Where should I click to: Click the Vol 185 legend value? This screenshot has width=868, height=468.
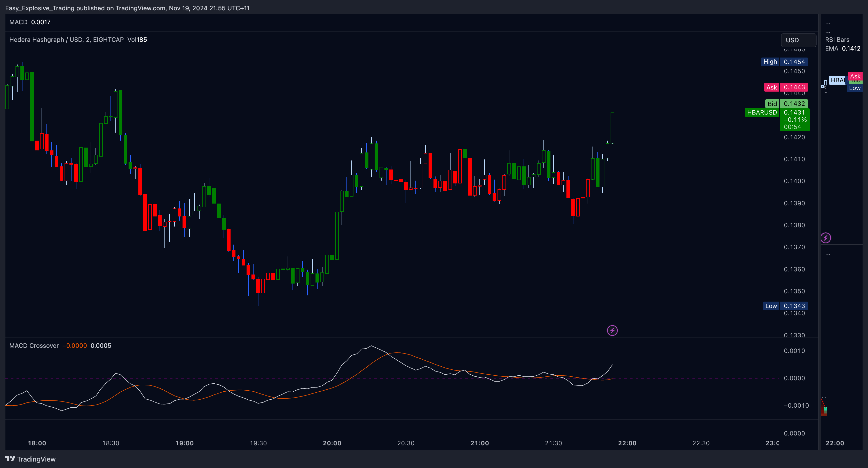[x=137, y=40]
